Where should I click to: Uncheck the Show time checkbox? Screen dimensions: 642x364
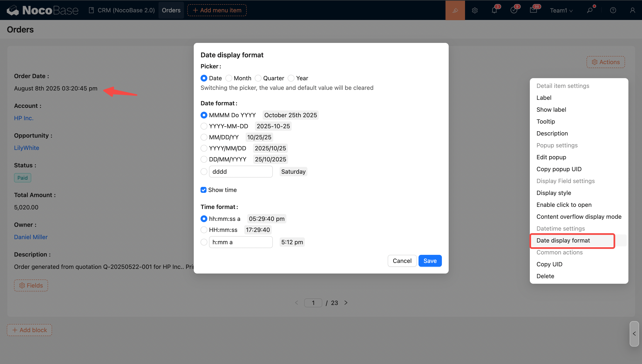(204, 190)
